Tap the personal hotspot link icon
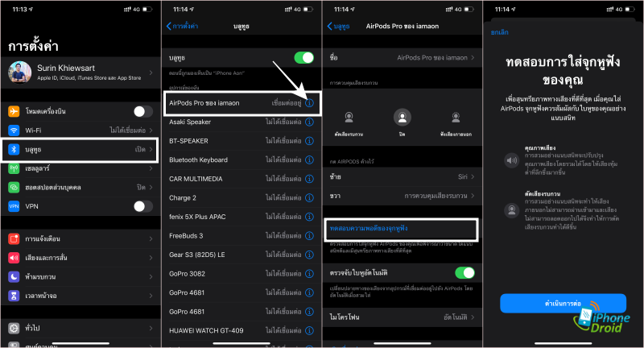This screenshot has height=348, width=644. point(14,188)
